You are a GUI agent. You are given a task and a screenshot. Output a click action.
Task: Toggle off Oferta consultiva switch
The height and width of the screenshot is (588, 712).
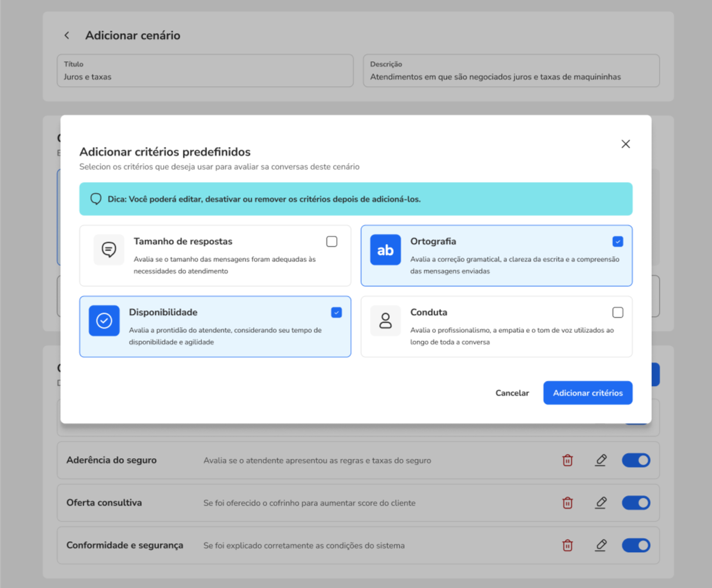636,502
